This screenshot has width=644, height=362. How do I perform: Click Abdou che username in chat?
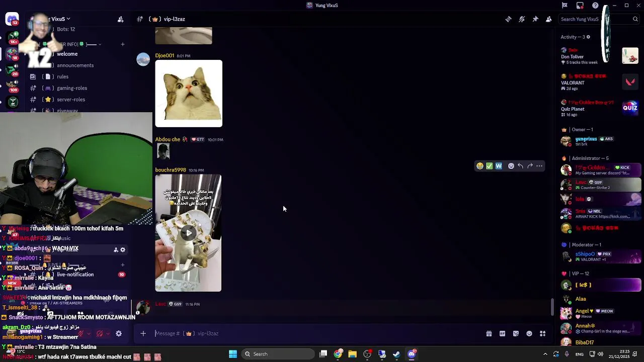tap(168, 139)
